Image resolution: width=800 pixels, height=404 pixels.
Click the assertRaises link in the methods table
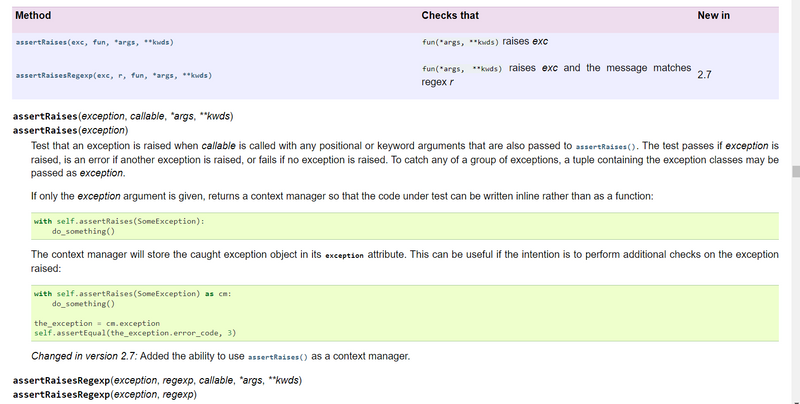pyautogui.click(x=97, y=42)
